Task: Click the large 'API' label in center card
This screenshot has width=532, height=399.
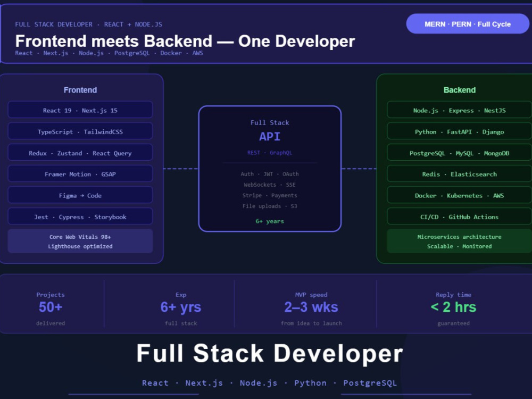Action: pos(270,136)
